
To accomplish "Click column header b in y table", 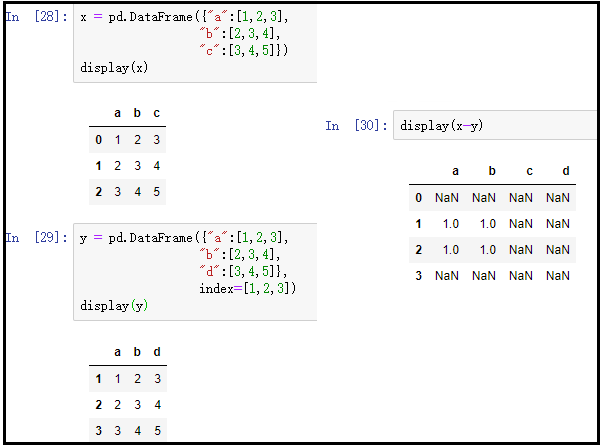I will pyautogui.click(x=137, y=352).
